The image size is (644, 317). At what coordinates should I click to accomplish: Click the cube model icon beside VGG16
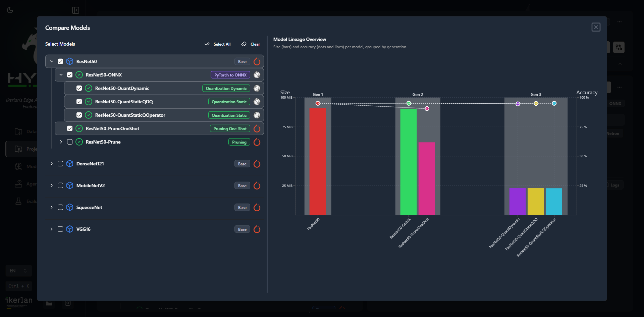(70, 229)
